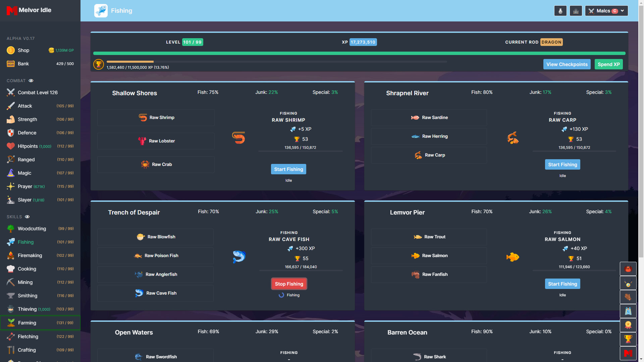Select Fishing tab in navigation
The width and height of the screenshot is (644, 362).
(x=25, y=242)
